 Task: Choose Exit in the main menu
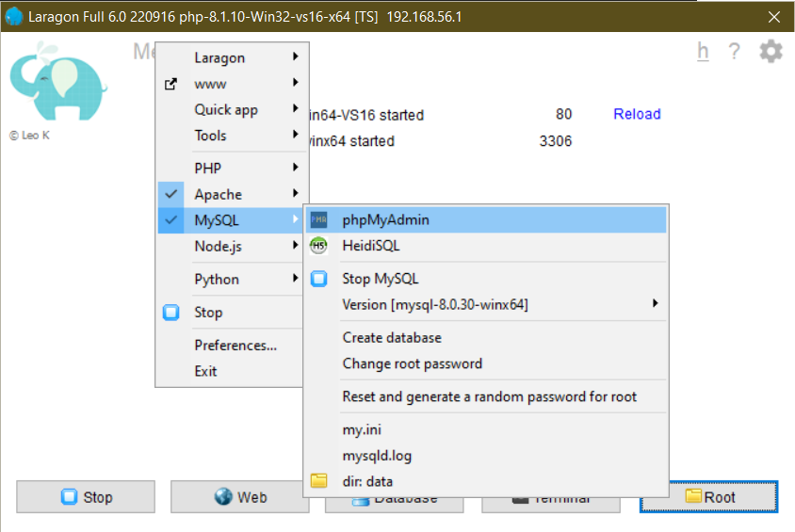[x=231, y=371]
